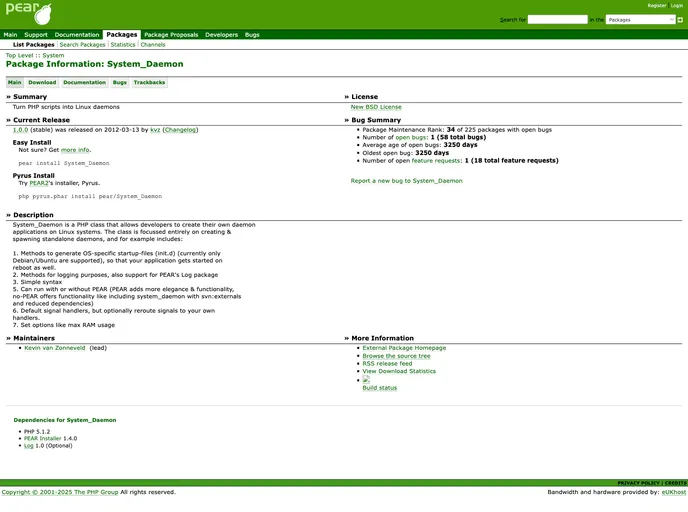
Task: Click the 'Package Information: System_Daemon' heading
Action: tap(94, 64)
